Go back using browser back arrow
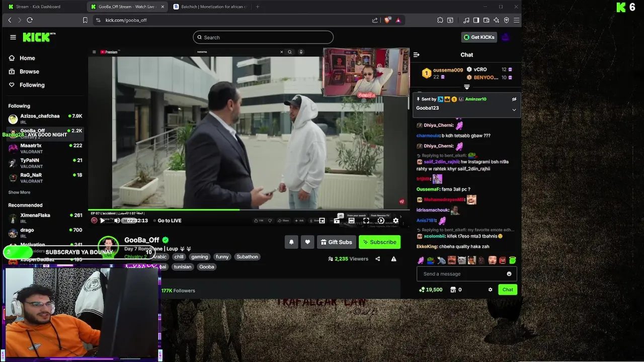 [x=10, y=20]
